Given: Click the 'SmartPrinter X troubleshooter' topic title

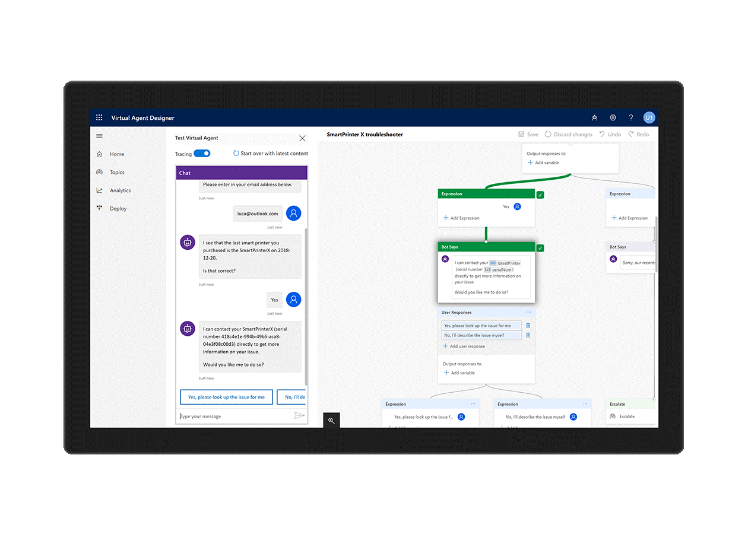Looking at the screenshot, I should click(x=365, y=135).
